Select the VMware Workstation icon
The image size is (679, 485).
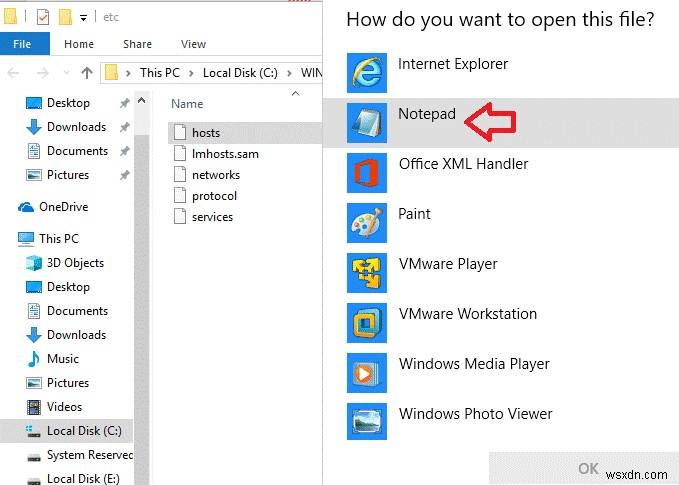click(367, 323)
